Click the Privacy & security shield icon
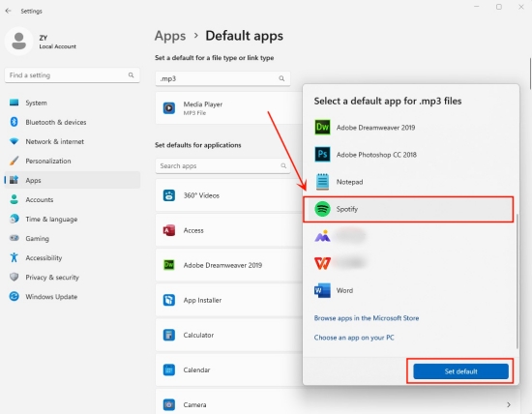This screenshot has height=414, width=532. 14,277
